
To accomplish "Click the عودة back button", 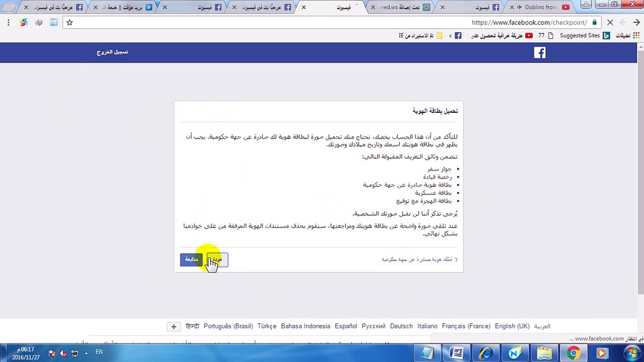I will pyautogui.click(x=218, y=259).
